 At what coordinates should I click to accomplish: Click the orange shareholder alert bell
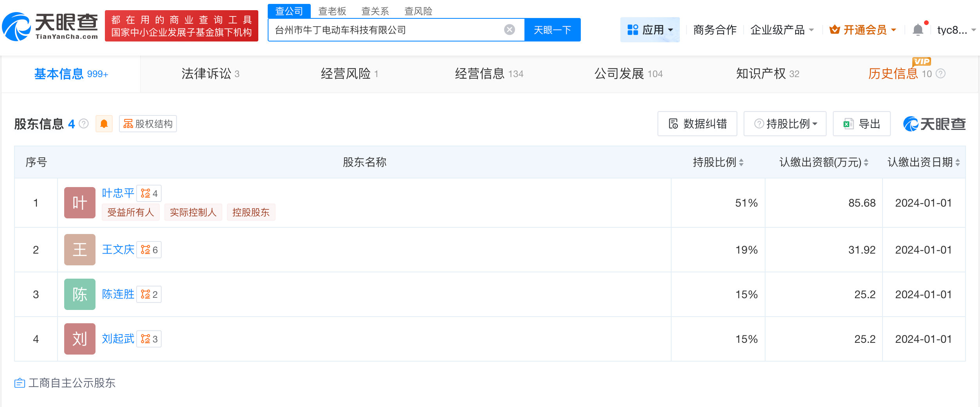[x=104, y=124]
